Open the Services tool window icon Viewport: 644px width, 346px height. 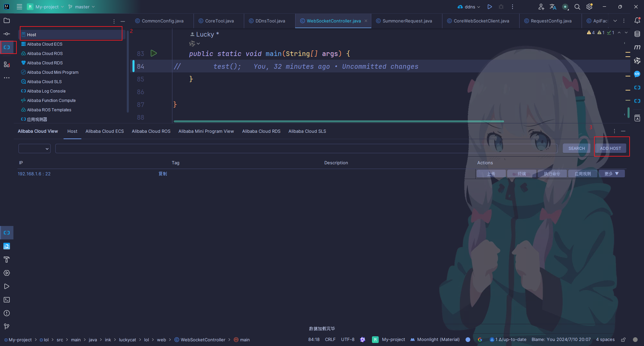point(7,273)
